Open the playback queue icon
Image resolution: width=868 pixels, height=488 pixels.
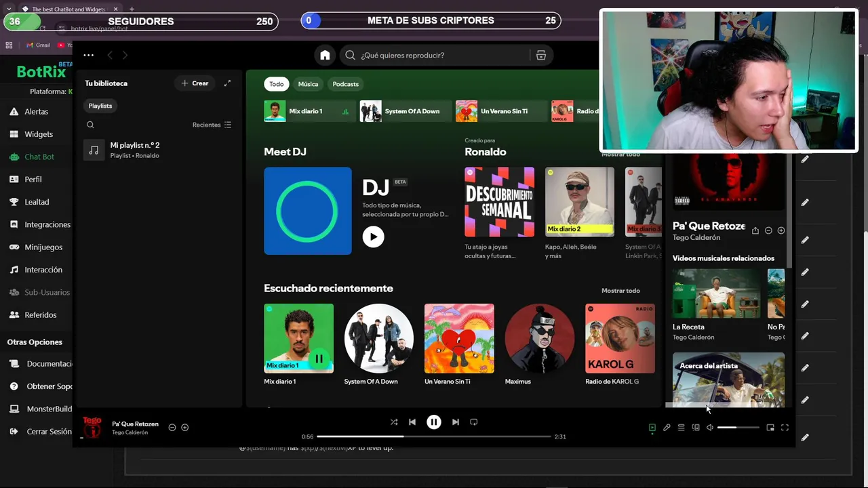coord(681,428)
